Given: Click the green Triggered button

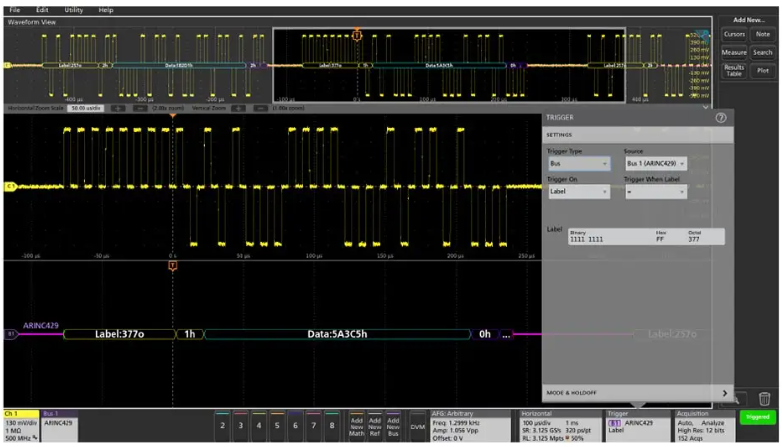Looking at the screenshot, I should coord(757,417).
